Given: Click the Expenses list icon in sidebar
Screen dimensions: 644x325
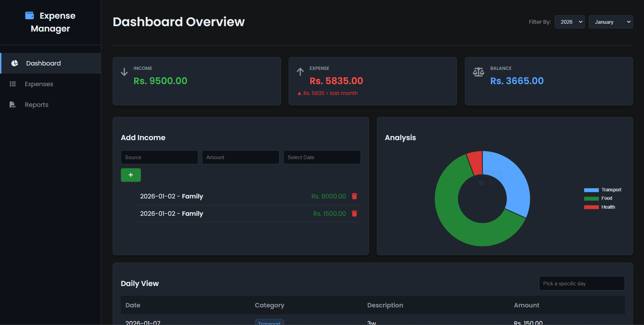Looking at the screenshot, I should 13,84.
